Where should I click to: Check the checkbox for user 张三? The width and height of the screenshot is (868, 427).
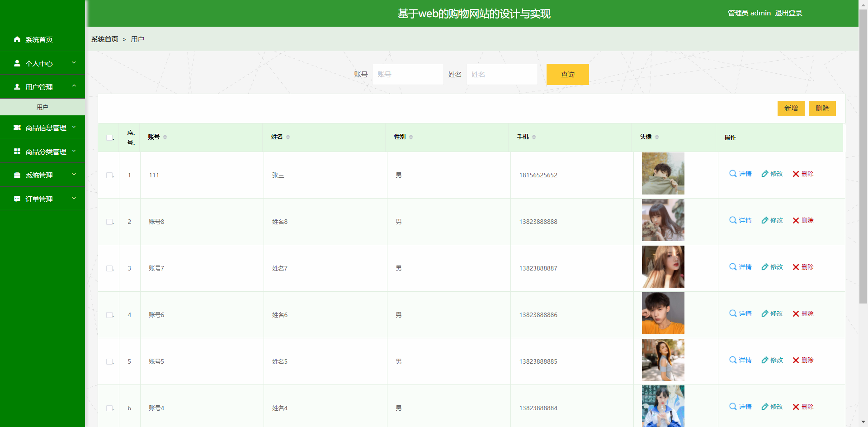coord(109,175)
